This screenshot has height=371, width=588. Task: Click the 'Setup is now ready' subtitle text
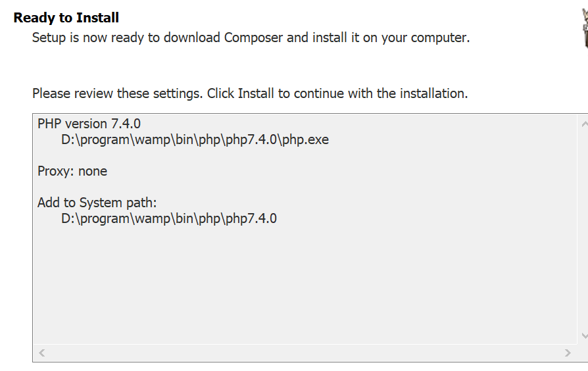click(251, 37)
